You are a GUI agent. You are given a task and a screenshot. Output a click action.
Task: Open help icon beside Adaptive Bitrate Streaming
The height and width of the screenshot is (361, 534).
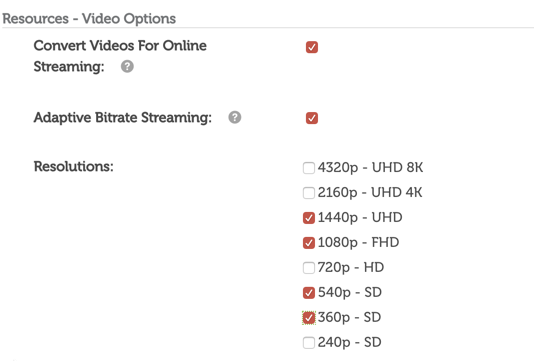pyautogui.click(x=235, y=117)
